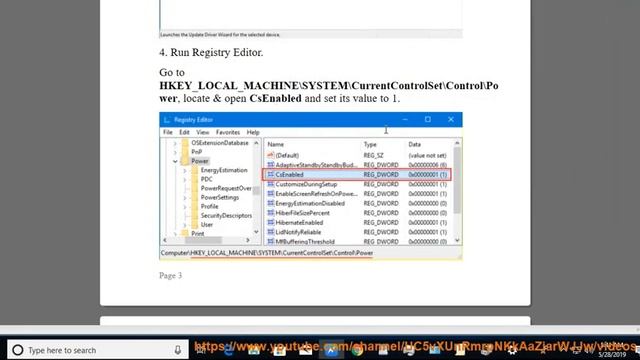Minimize the Registry Editor window
This screenshot has height=360, width=640.
405,119
